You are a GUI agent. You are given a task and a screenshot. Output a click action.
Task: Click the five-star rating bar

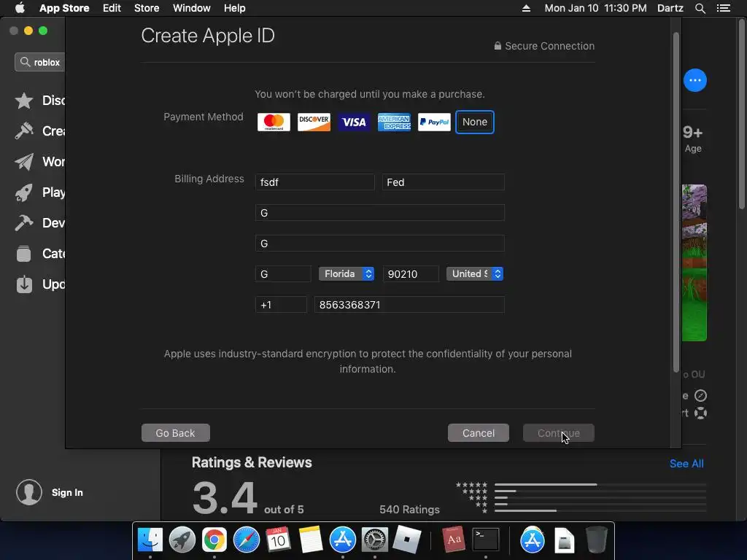point(600,485)
